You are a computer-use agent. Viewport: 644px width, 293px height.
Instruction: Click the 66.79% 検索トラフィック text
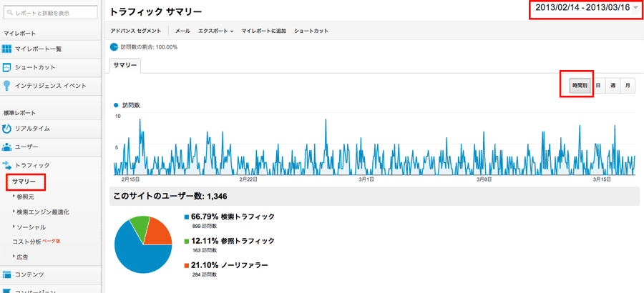click(x=233, y=217)
